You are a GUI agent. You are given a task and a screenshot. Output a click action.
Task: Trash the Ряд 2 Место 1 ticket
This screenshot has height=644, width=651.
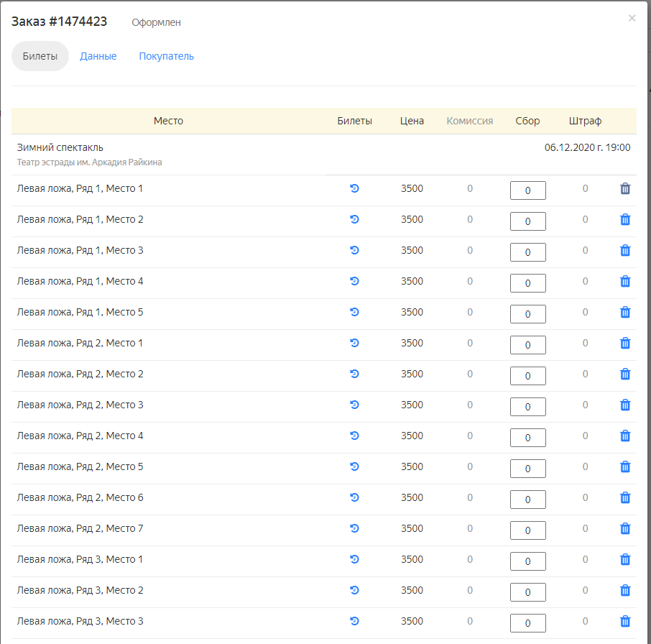click(625, 343)
